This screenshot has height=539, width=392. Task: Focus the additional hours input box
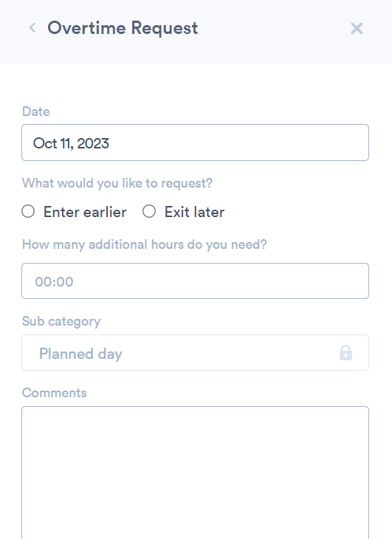(195, 281)
